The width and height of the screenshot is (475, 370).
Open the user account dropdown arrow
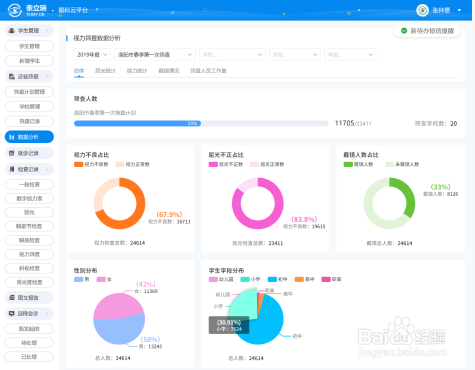(459, 10)
